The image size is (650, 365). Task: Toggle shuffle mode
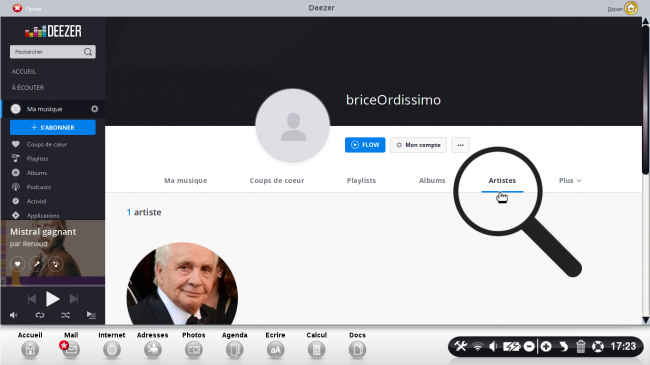pos(65,315)
